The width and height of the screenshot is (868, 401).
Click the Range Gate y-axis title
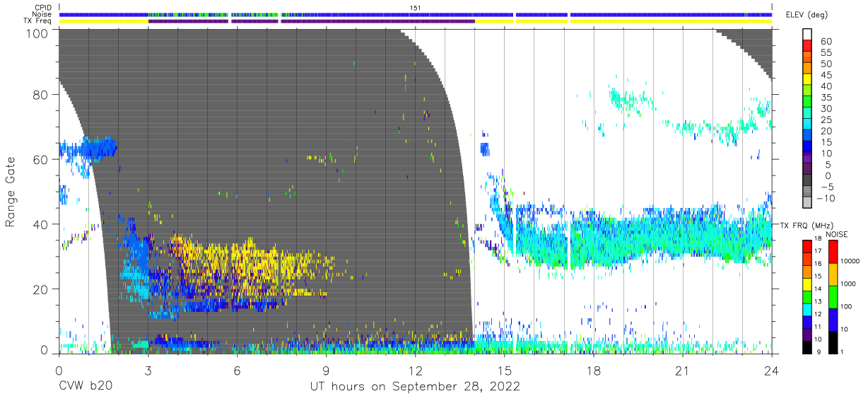coord(11,190)
